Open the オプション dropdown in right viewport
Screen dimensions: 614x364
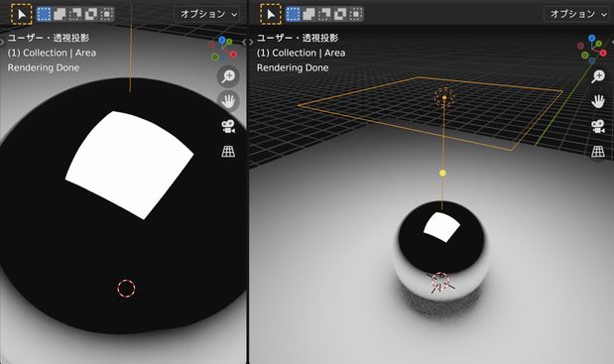point(577,14)
